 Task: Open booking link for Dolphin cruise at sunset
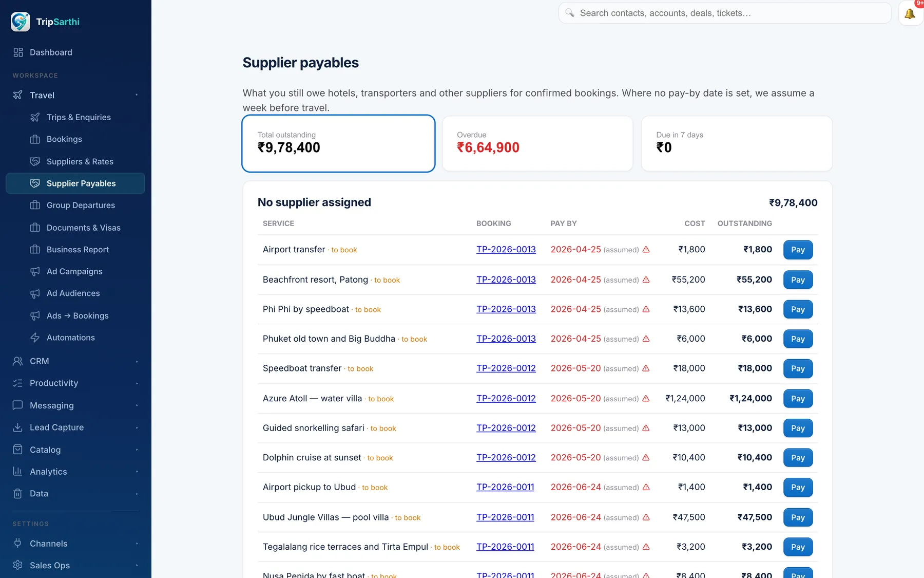pyautogui.click(x=506, y=457)
